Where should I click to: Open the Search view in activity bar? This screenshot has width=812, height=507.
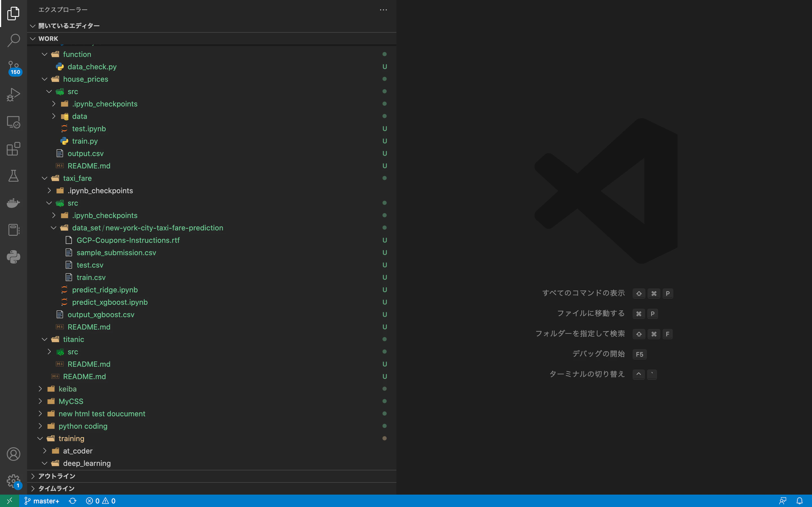click(x=14, y=40)
